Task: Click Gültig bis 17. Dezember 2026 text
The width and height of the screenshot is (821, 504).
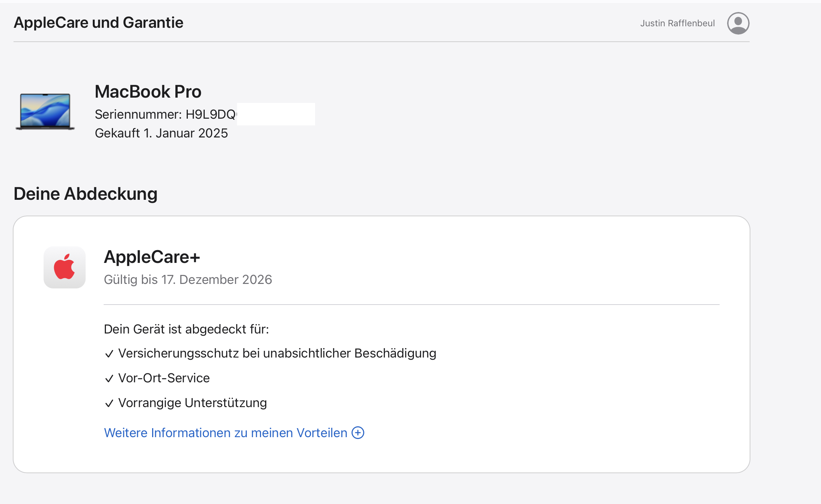Action: tap(188, 279)
